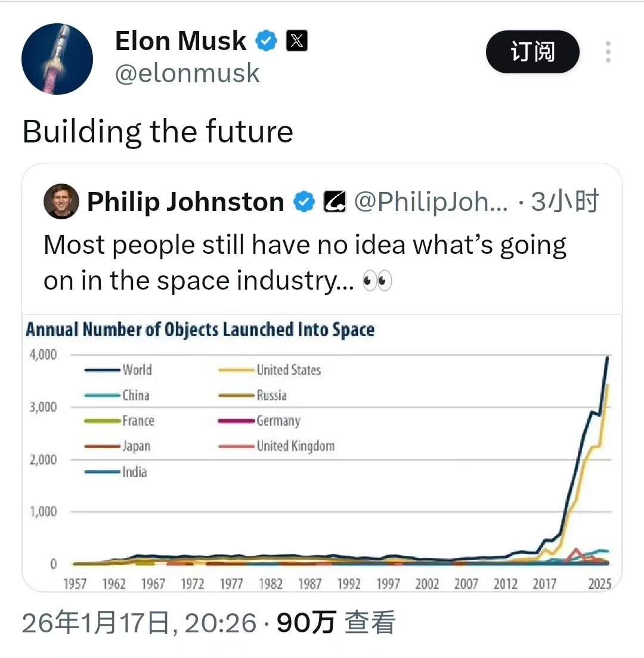Click the Elon Musk display name
The image size is (644, 658).
coord(180,41)
